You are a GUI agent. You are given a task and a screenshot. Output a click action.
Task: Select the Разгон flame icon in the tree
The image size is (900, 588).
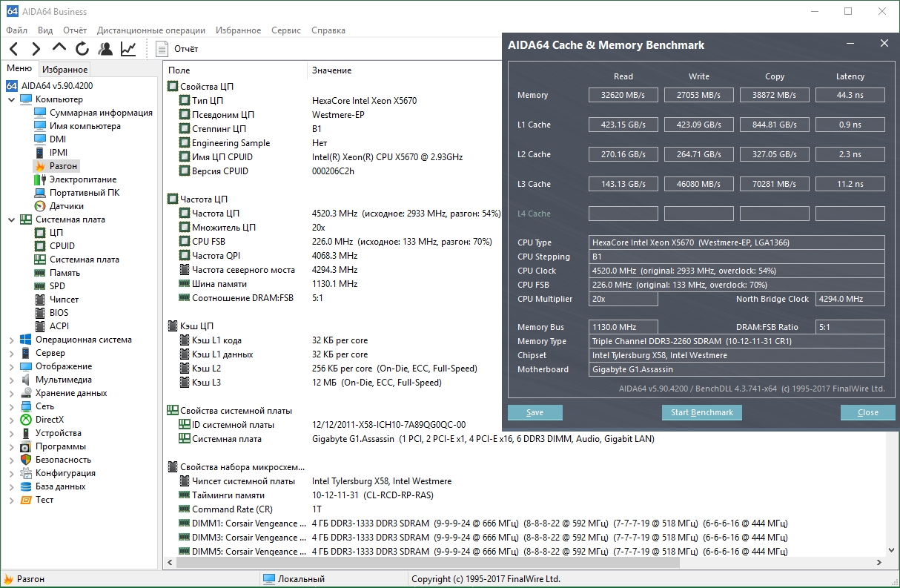pyautogui.click(x=40, y=166)
